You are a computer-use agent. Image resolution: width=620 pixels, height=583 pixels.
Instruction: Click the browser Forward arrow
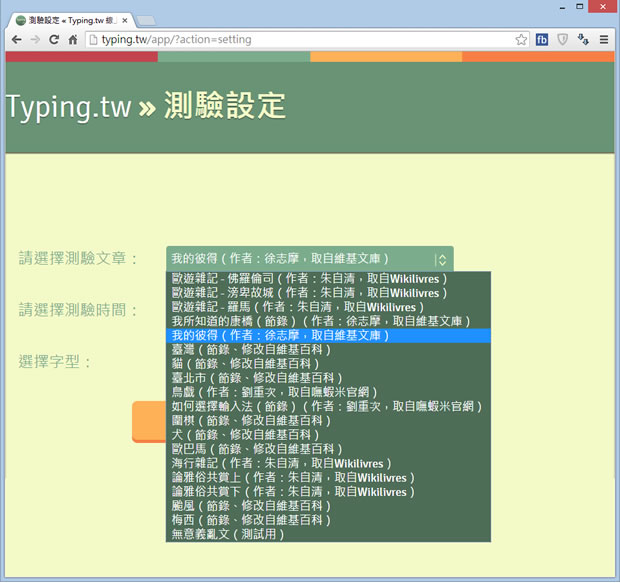tap(35, 40)
